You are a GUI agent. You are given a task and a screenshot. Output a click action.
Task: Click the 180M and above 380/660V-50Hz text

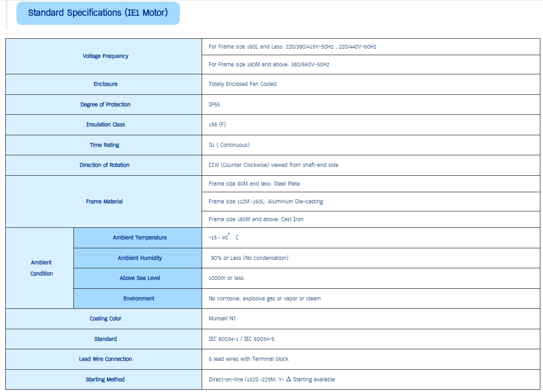pyautogui.click(x=269, y=65)
